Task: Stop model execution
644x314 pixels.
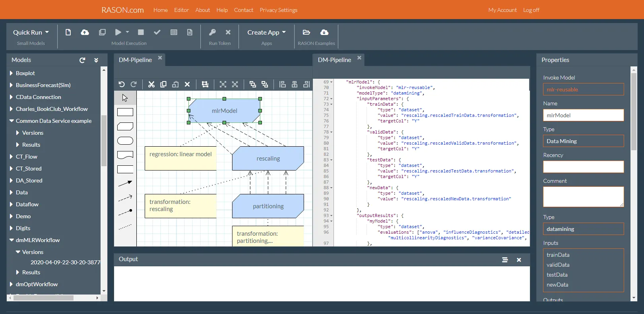Action: tap(141, 32)
